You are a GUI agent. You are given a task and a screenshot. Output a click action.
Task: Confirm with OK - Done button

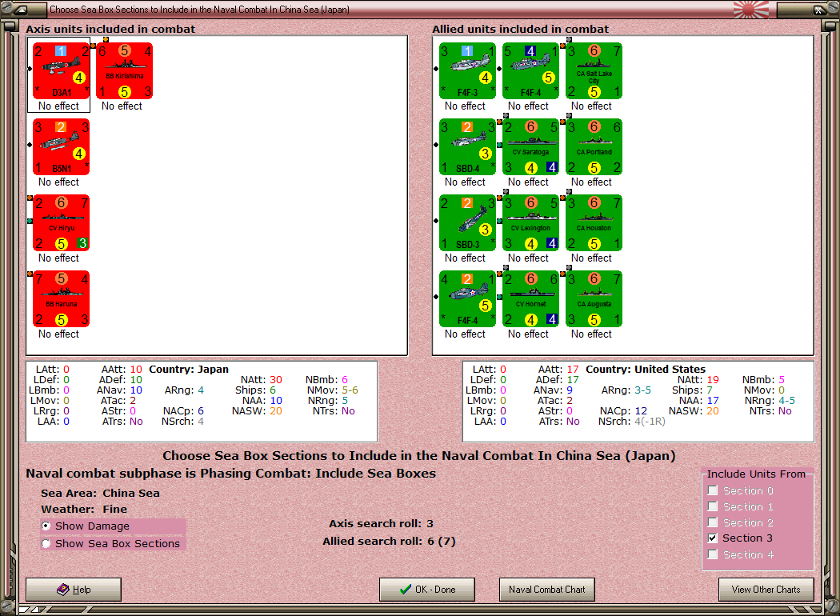427,590
